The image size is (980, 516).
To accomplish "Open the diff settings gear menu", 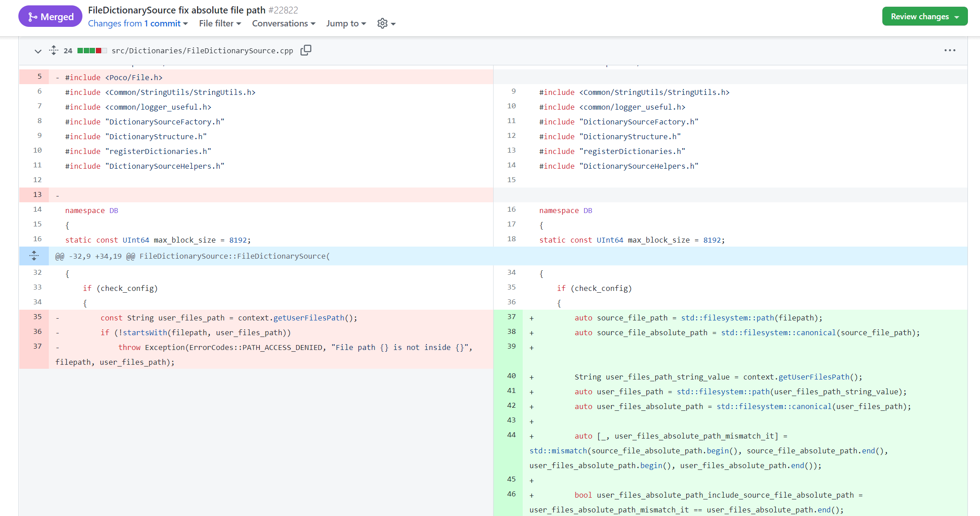I will pyautogui.click(x=386, y=23).
